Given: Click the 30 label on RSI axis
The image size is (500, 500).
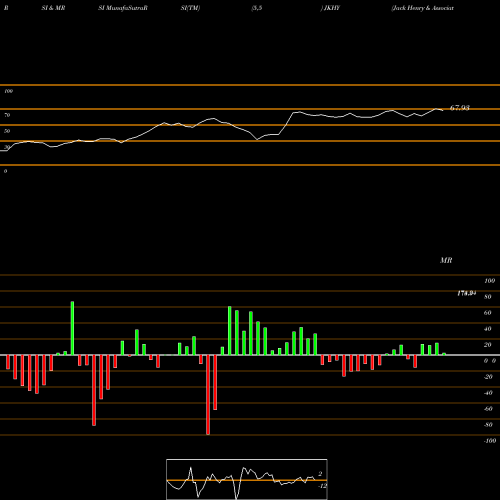Looking at the screenshot, I should pyautogui.click(x=7, y=147).
